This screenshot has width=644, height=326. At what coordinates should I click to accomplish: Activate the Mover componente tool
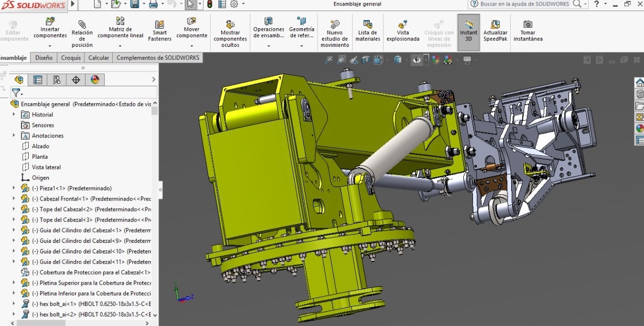(192, 28)
